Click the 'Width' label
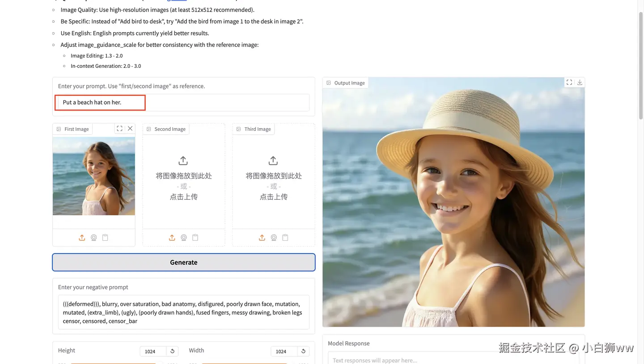This screenshot has height=364, width=644. point(196,351)
